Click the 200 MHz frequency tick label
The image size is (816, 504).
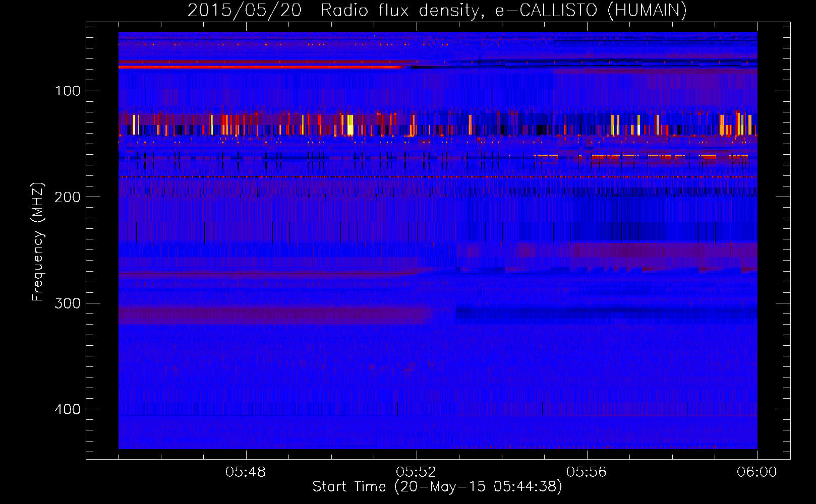tap(68, 197)
